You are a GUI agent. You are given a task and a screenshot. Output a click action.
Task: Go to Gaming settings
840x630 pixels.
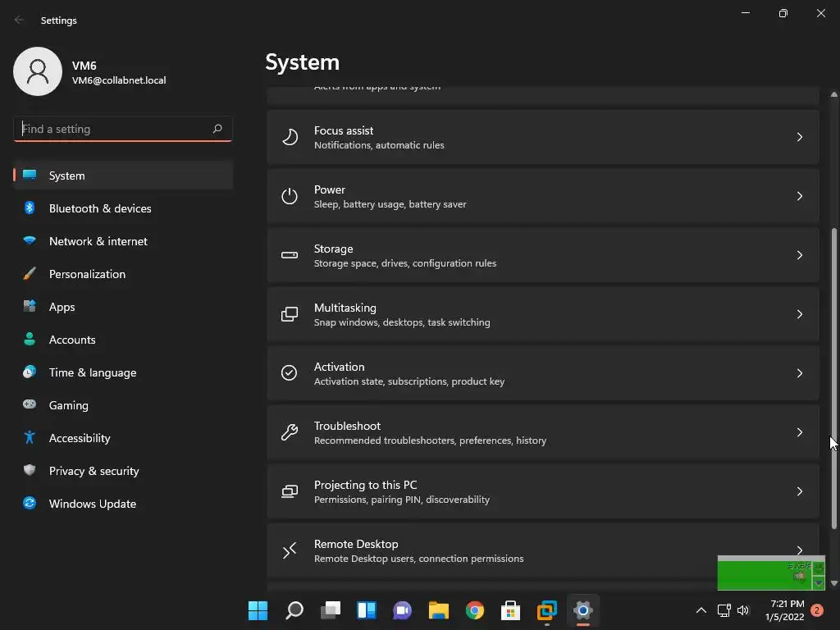[123, 405]
